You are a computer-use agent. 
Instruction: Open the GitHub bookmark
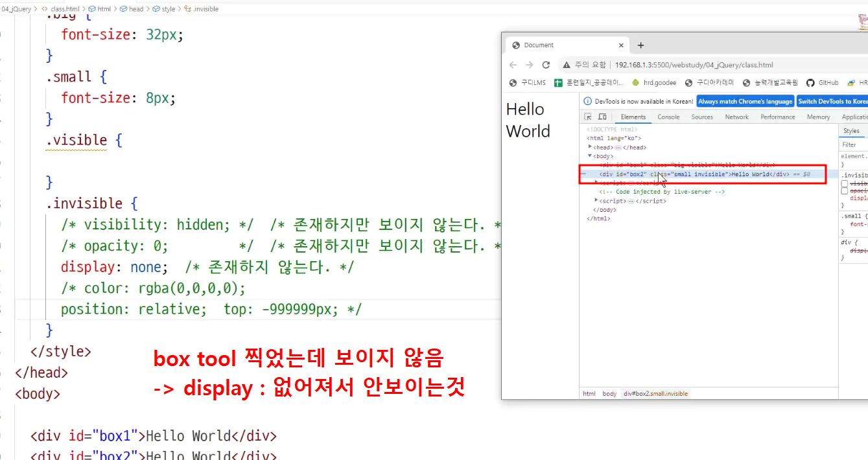[823, 83]
